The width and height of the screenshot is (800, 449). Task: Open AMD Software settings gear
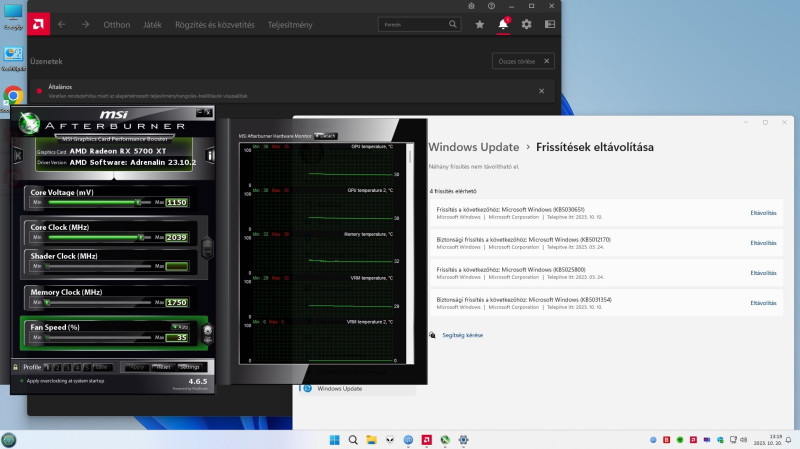point(527,24)
